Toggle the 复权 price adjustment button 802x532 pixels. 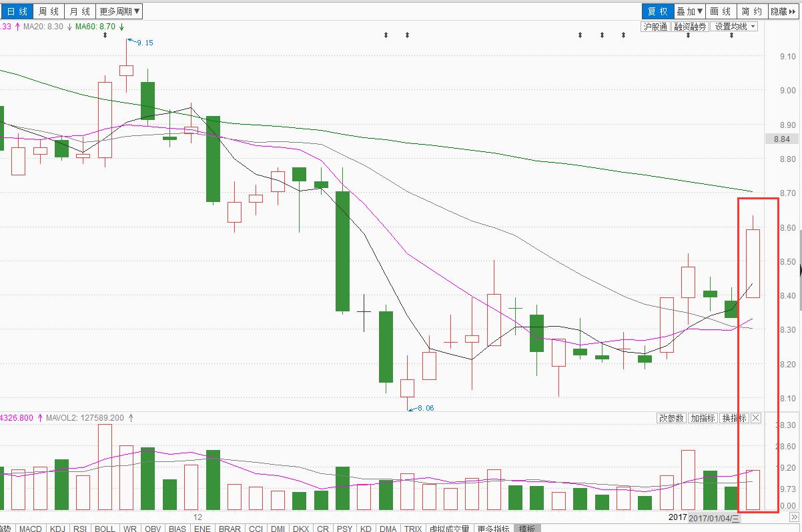657,11
